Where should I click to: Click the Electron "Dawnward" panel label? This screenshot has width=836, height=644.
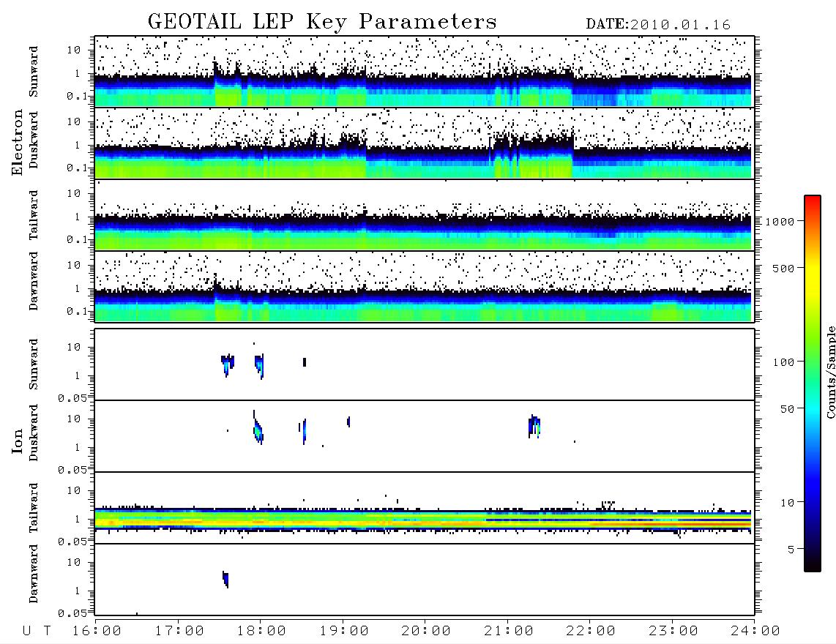click(34, 281)
